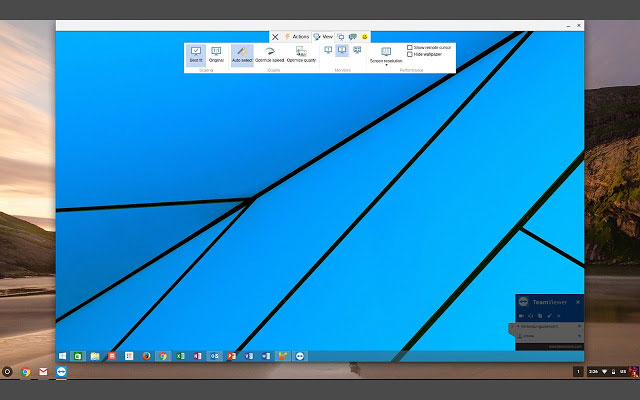Open the Screen resolution dropdown
The width and height of the screenshot is (640, 400).
coord(386,56)
